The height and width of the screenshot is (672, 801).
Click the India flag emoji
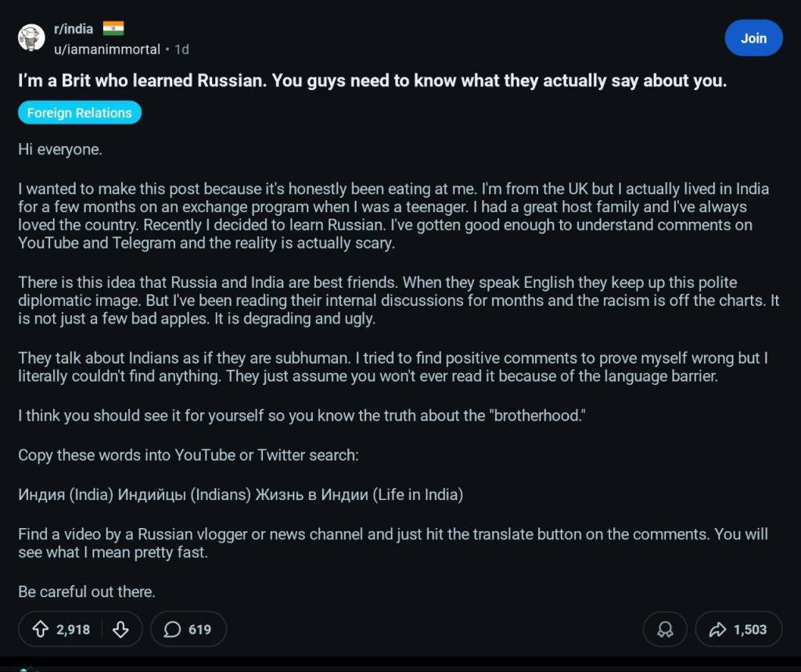pos(113,29)
